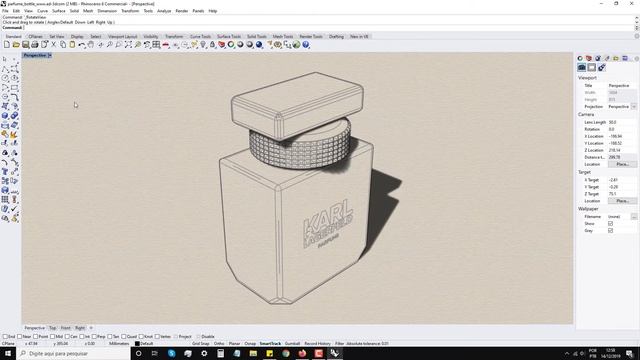Click the color wheel Properties icon in right panel
Viewport: 640px width, 360px height.
[x=580, y=58]
